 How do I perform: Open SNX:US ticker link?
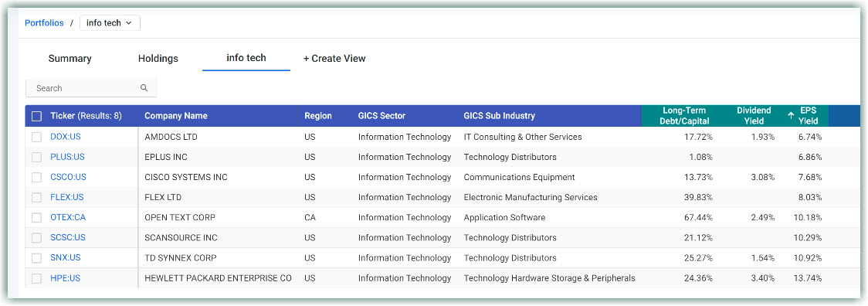pos(66,258)
